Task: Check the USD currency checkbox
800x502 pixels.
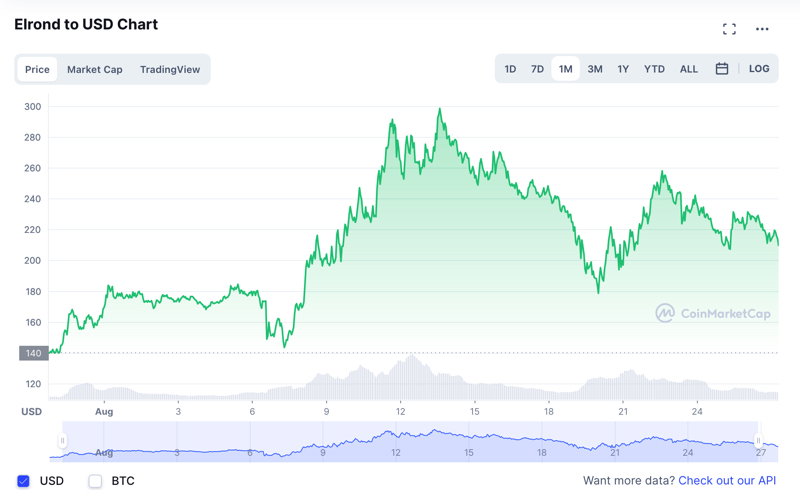Action: coord(23,481)
